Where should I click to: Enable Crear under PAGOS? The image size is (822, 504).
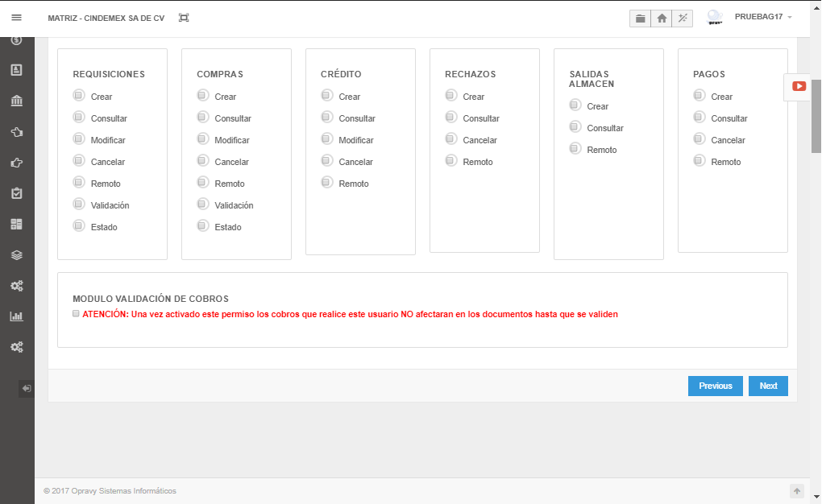(699, 95)
